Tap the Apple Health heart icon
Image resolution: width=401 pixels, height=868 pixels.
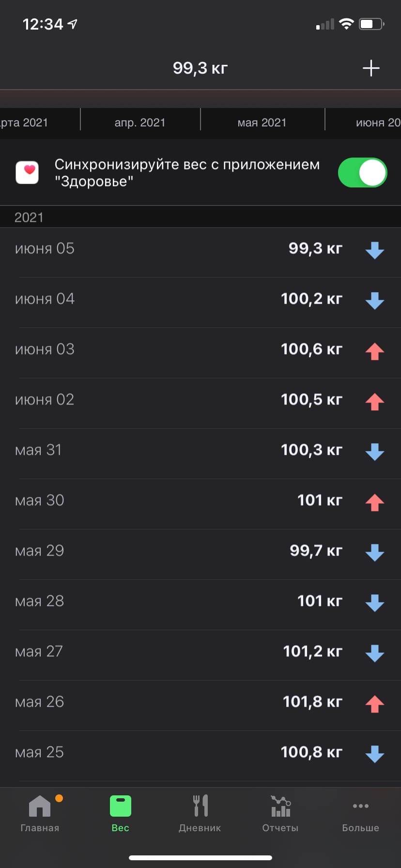pyautogui.click(x=28, y=173)
